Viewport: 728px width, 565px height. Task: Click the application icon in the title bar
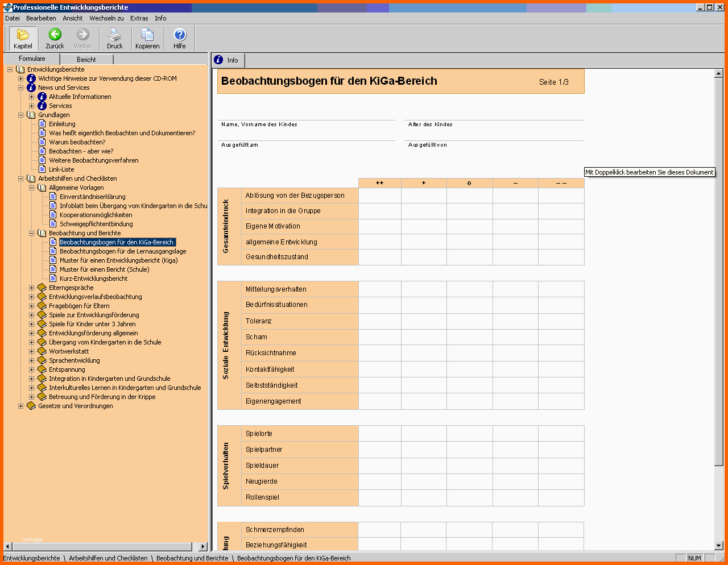pyautogui.click(x=7, y=7)
